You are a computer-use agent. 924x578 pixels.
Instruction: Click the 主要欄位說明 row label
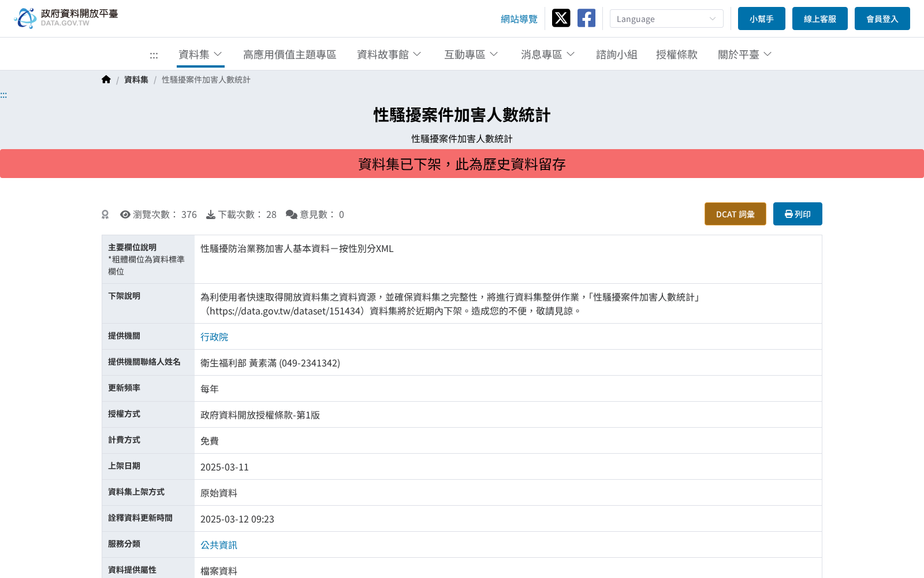coord(132,247)
